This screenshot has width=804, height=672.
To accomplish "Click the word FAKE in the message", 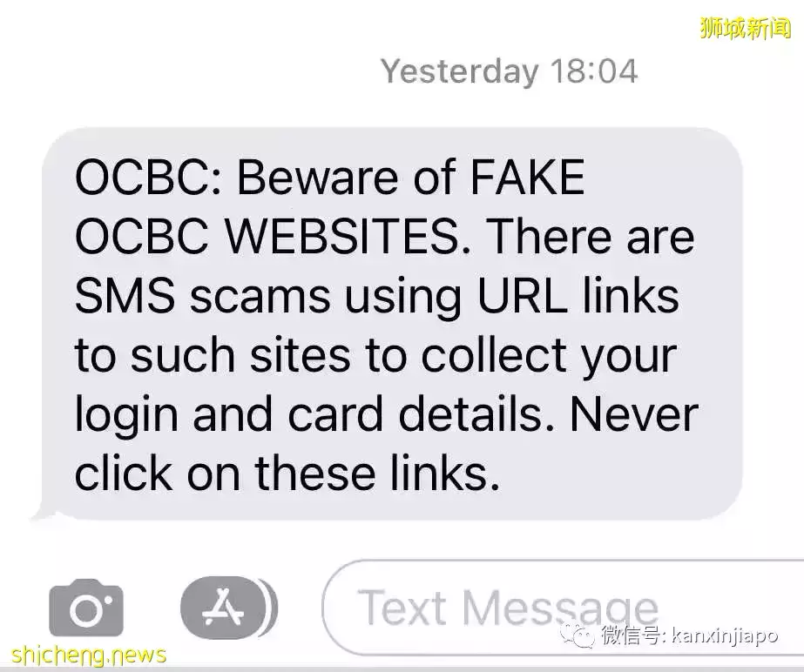I will point(527,177).
